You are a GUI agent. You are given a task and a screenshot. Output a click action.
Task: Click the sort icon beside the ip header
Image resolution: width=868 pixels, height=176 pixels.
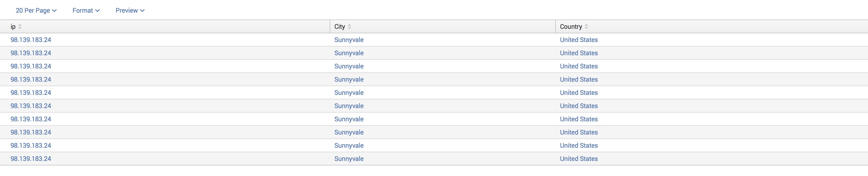[20, 27]
